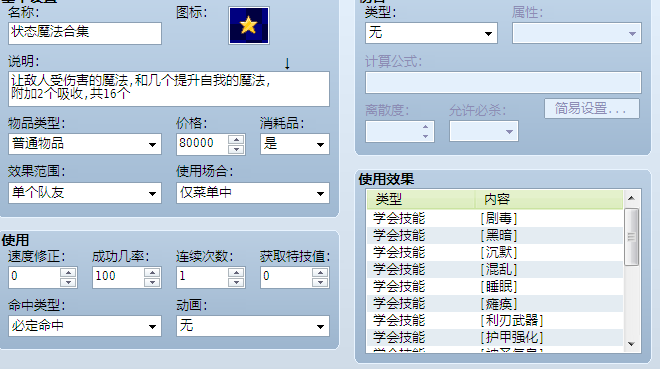Open the 动画 dropdown
The image size is (660, 369).
tap(253, 326)
